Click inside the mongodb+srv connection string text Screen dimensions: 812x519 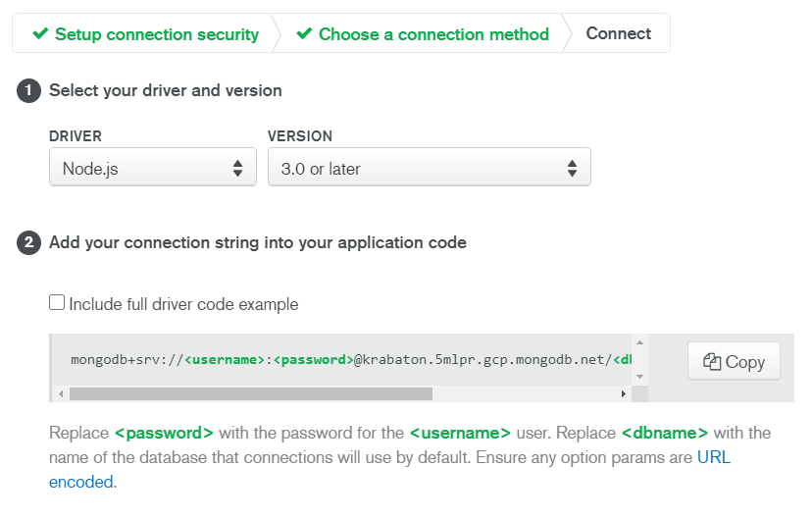click(351, 359)
